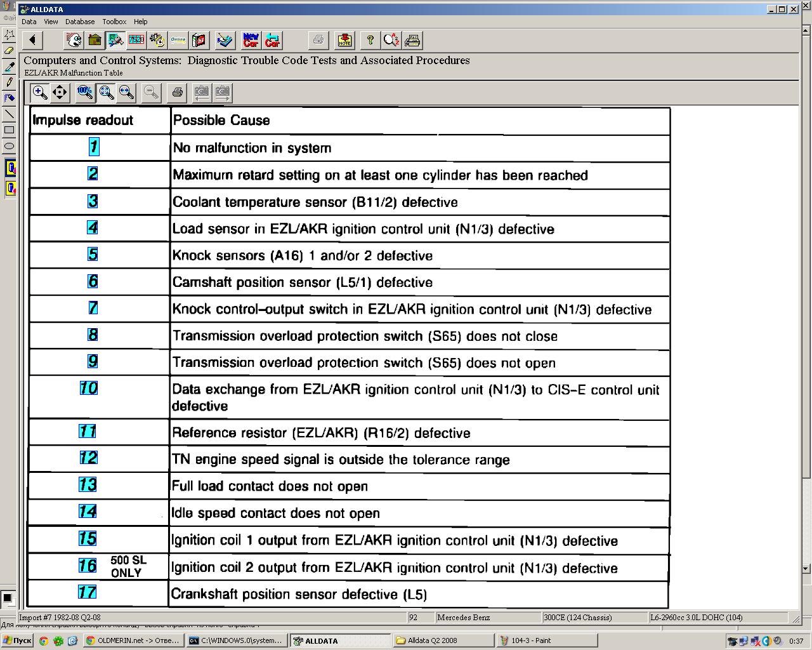This screenshot has width=812, height=650.
Task: Select the Paint eyedropper color picker
Action: [9, 67]
